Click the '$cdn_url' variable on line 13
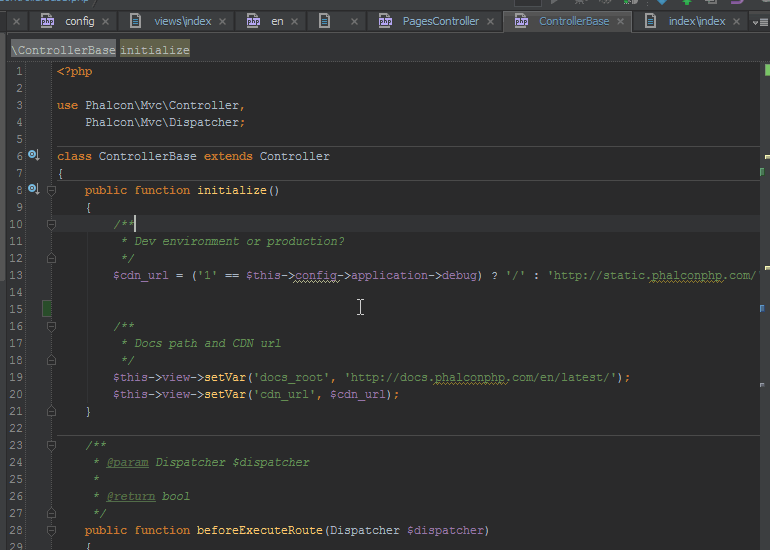The image size is (770, 550). [x=141, y=275]
